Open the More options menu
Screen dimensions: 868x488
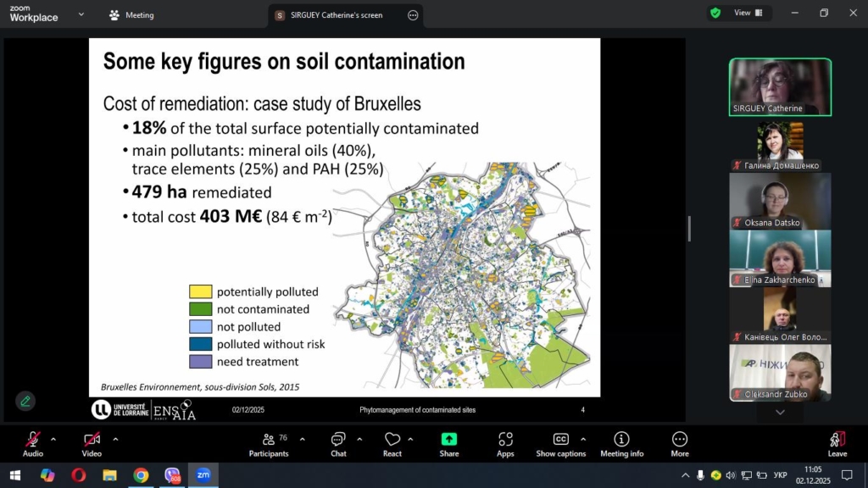pyautogui.click(x=680, y=443)
